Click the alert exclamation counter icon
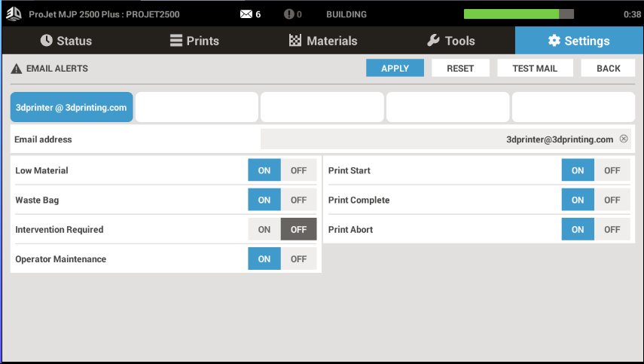This screenshot has height=364, width=644. click(x=289, y=14)
